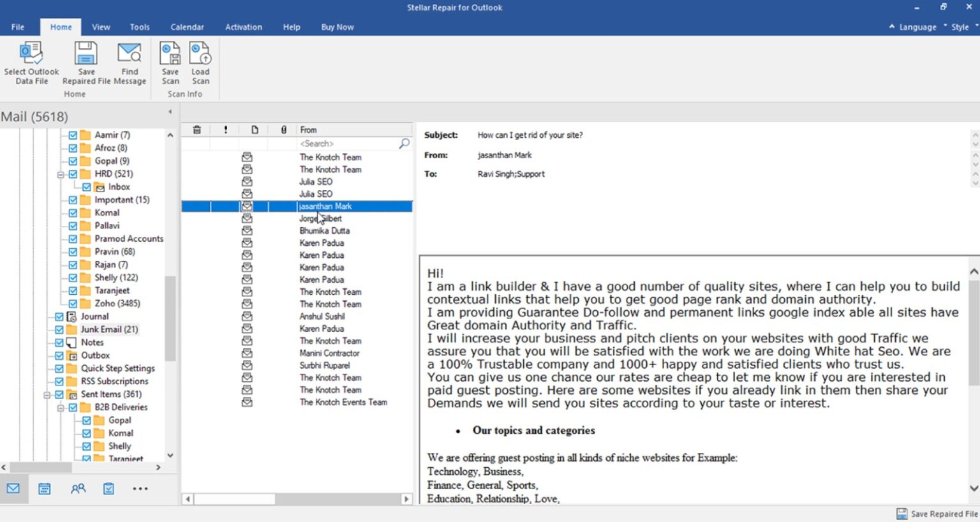Switch to the Calendar view icon
The height and width of the screenshot is (522, 980).
tap(44, 488)
